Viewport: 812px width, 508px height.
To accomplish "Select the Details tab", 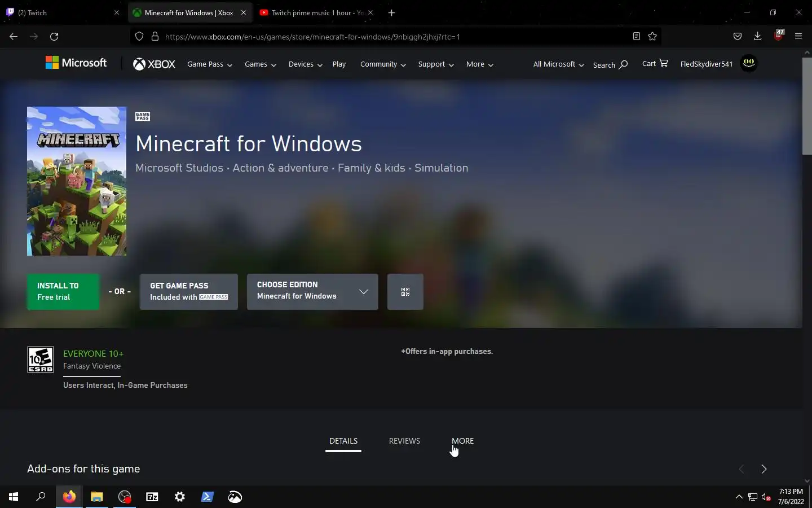I will pos(343,441).
